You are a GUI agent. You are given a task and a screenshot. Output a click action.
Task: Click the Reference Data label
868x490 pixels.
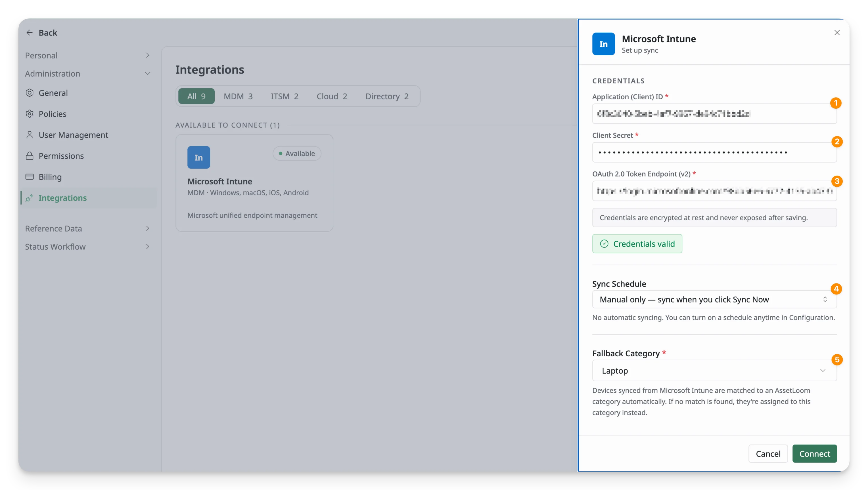[53, 229]
